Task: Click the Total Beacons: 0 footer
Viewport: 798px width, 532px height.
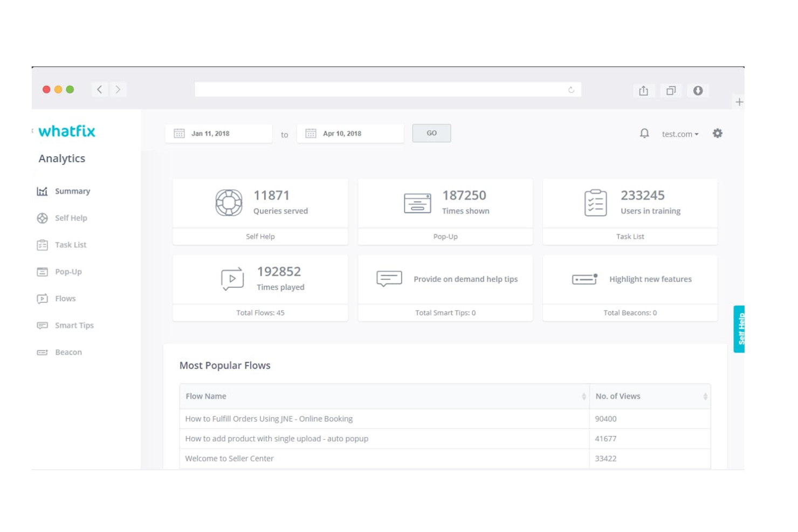Action: point(630,313)
